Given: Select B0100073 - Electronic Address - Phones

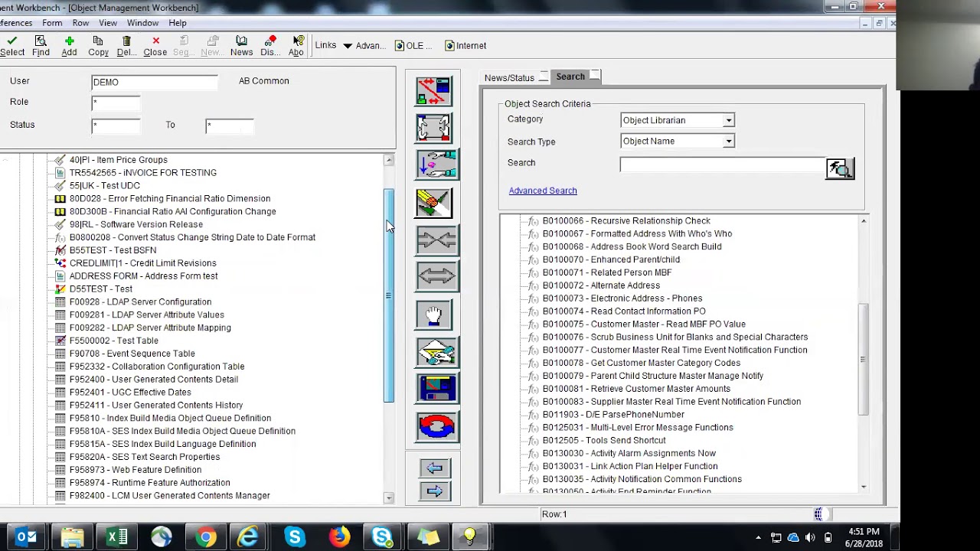Looking at the screenshot, I should [622, 298].
